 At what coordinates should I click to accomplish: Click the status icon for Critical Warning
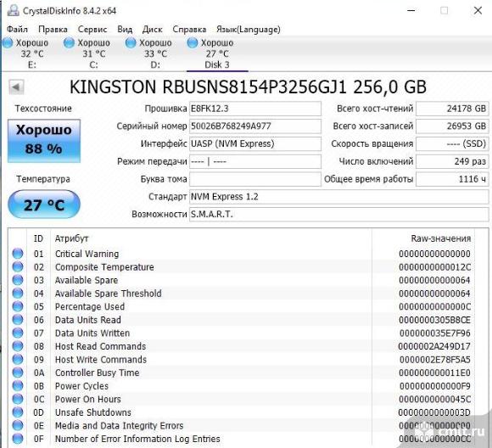18,254
